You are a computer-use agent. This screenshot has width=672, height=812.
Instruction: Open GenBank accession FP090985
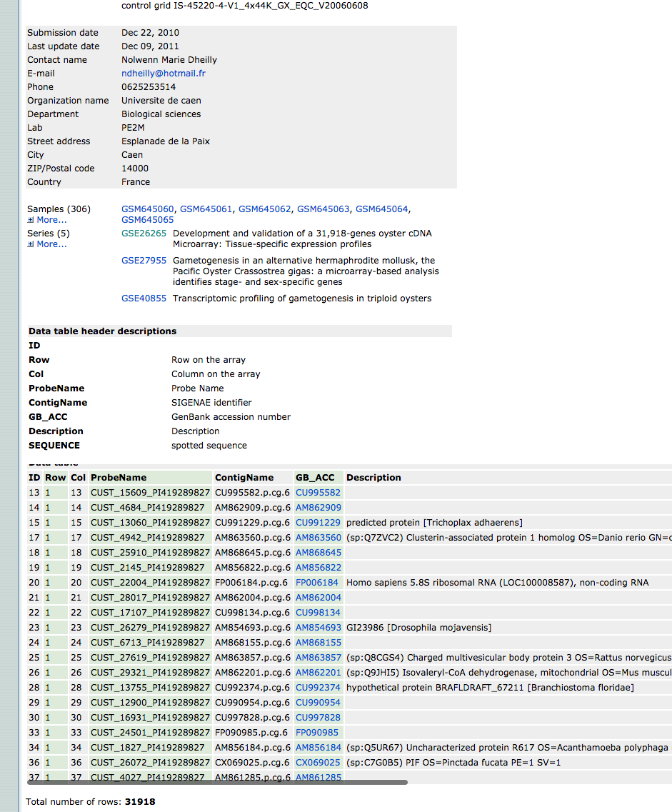click(x=317, y=733)
